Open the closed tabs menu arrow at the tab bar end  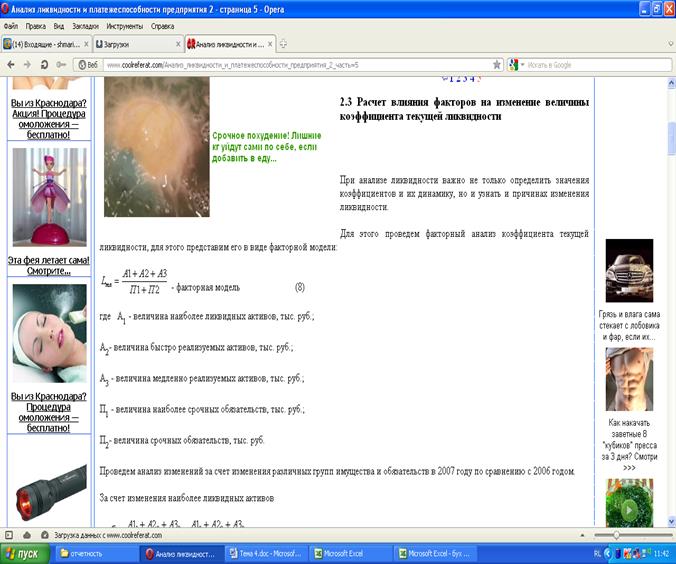pos(670,44)
